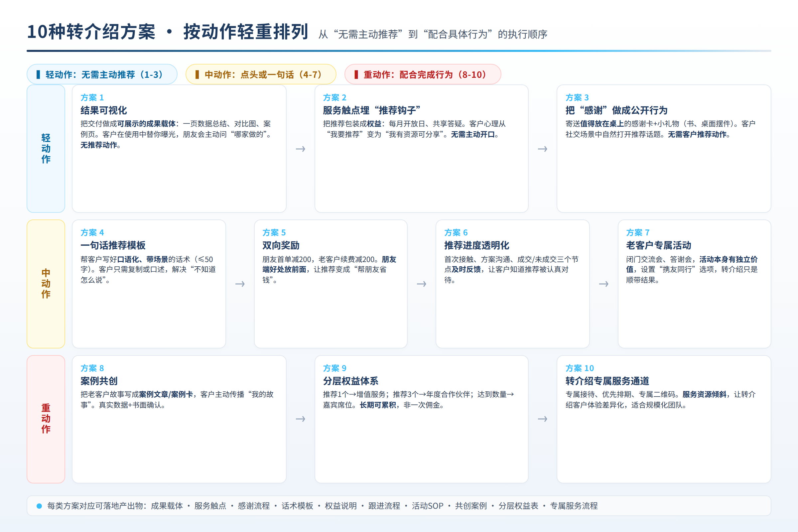Click the blue dot in the footer bar

tap(39, 506)
